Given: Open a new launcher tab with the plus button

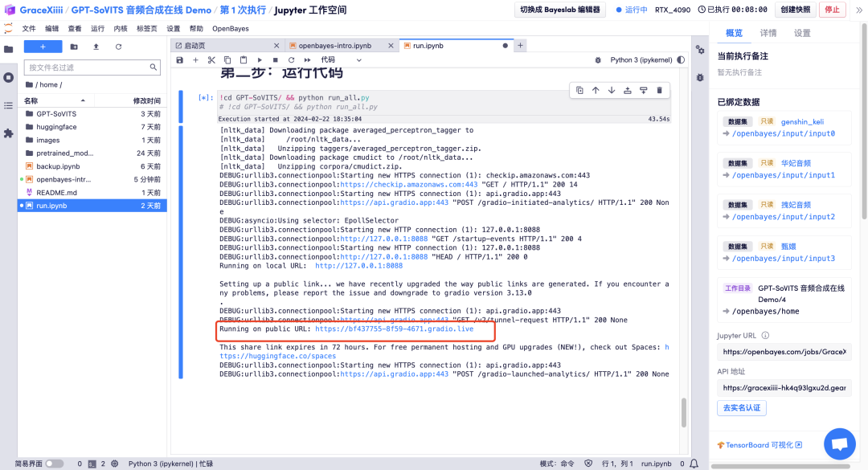Looking at the screenshot, I should pyautogui.click(x=520, y=46).
